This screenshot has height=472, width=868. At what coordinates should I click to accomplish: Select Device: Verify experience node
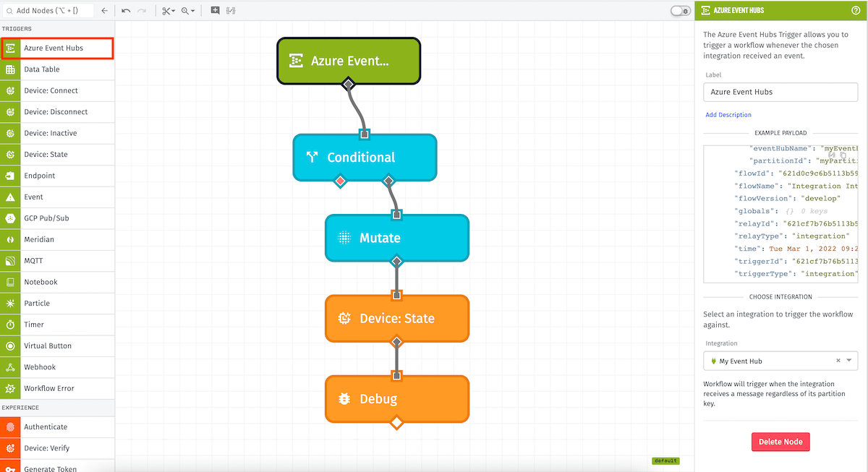point(57,448)
